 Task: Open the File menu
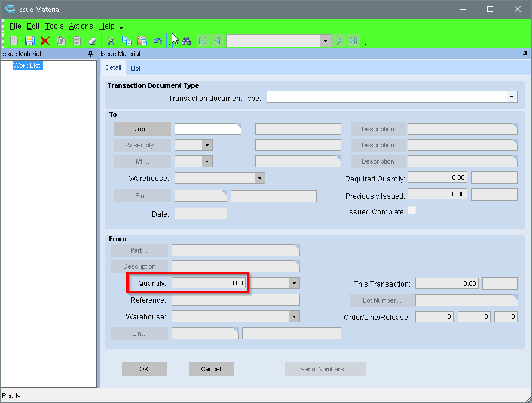[16, 26]
